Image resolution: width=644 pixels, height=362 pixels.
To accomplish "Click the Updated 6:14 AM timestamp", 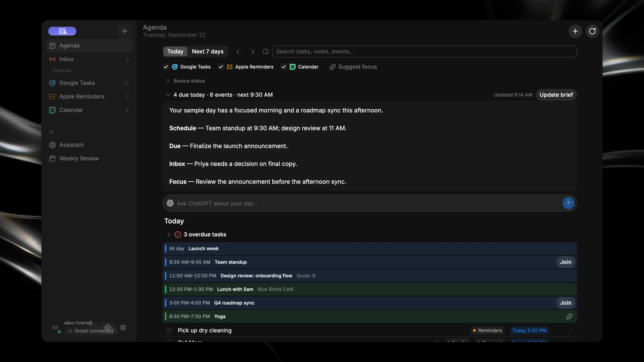I will [513, 95].
